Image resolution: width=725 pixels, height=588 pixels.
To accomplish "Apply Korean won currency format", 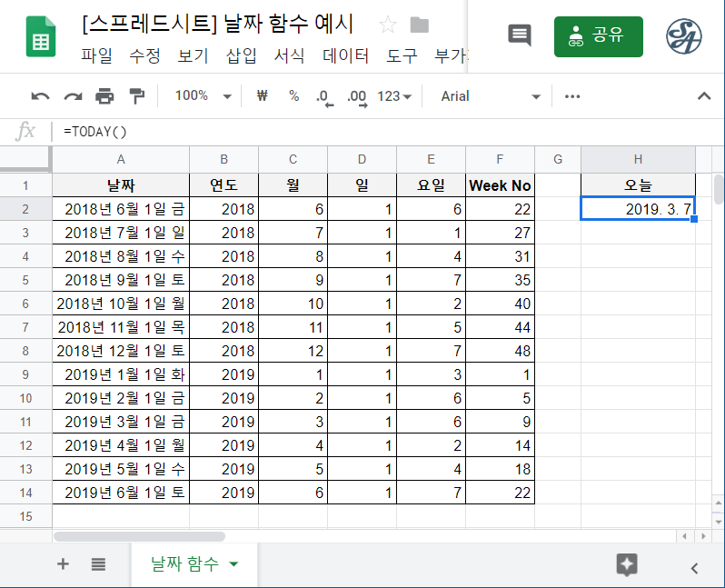I will [x=263, y=96].
